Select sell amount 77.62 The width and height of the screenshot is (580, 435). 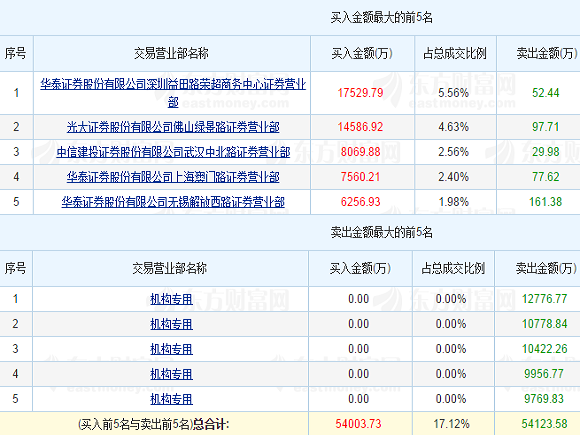[546, 177]
